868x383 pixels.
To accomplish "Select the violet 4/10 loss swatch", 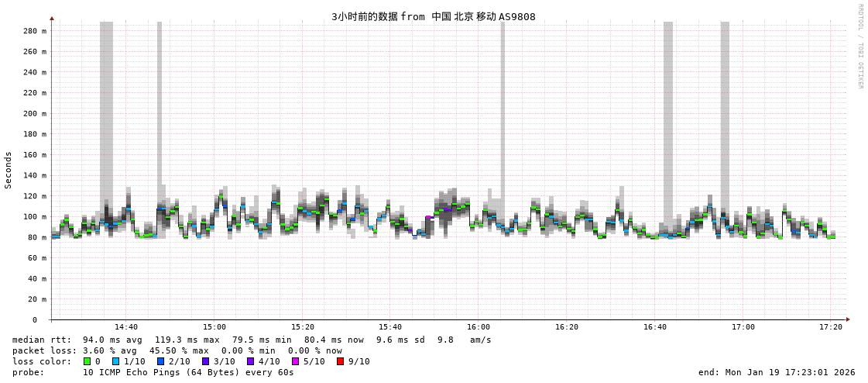I will pos(250,361).
